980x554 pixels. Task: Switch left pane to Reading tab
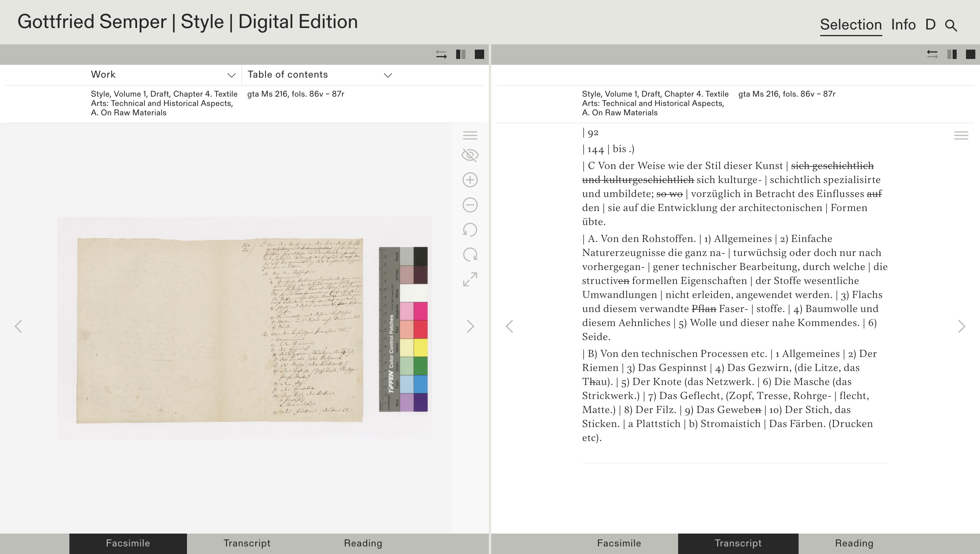[363, 543]
